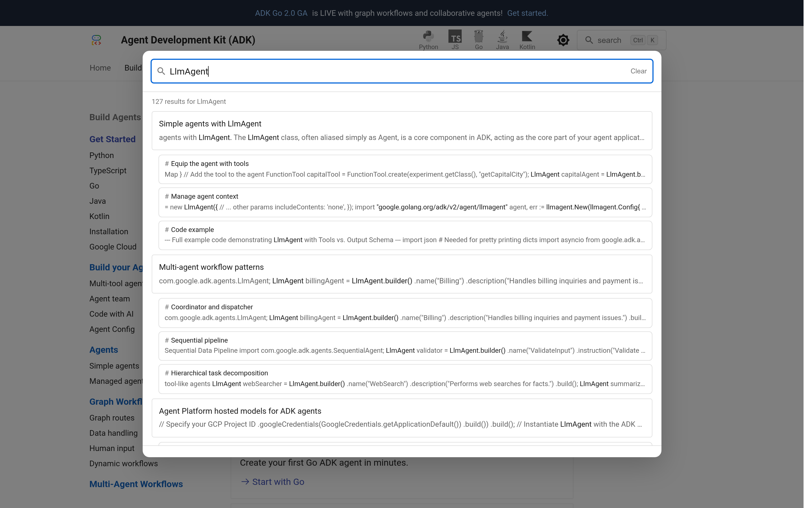Toggle the light/dark theme sun icon
812x508 pixels.
coord(563,40)
